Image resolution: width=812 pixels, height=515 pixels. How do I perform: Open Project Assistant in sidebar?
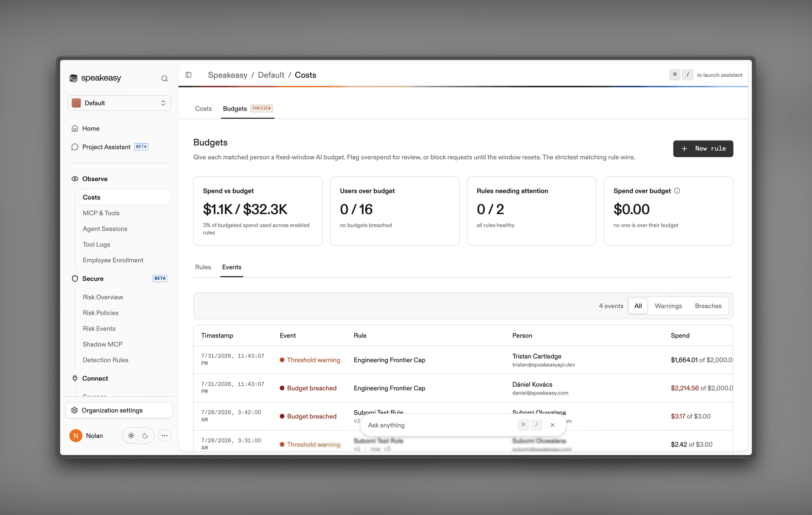pos(106,147)
